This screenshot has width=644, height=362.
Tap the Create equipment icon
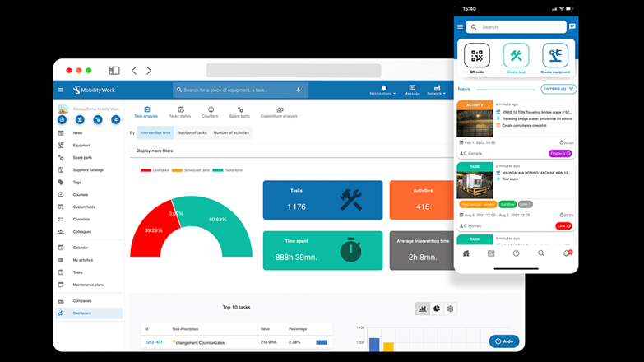pos(555,56)
